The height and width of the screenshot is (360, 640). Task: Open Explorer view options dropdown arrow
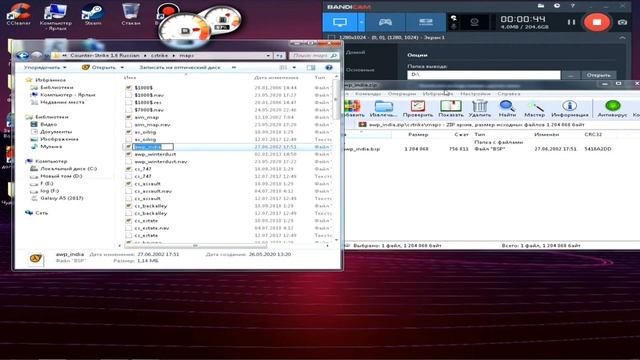294,67
